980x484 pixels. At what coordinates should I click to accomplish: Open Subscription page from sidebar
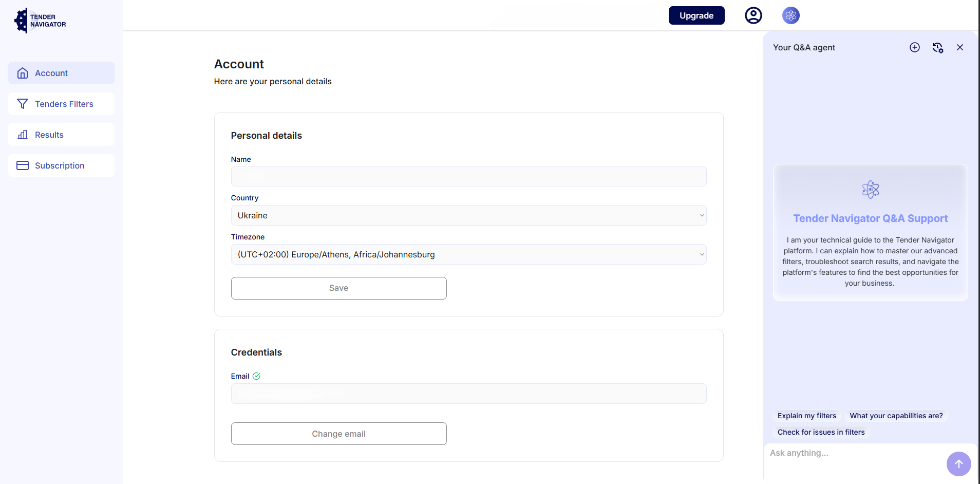point(60,165)
